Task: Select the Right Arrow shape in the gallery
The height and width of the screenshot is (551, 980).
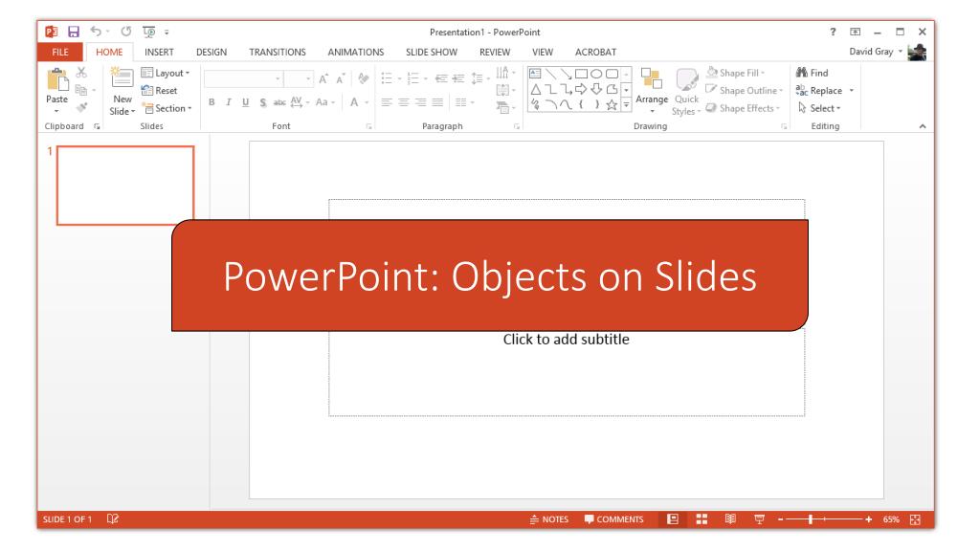Action: point(581,89)
